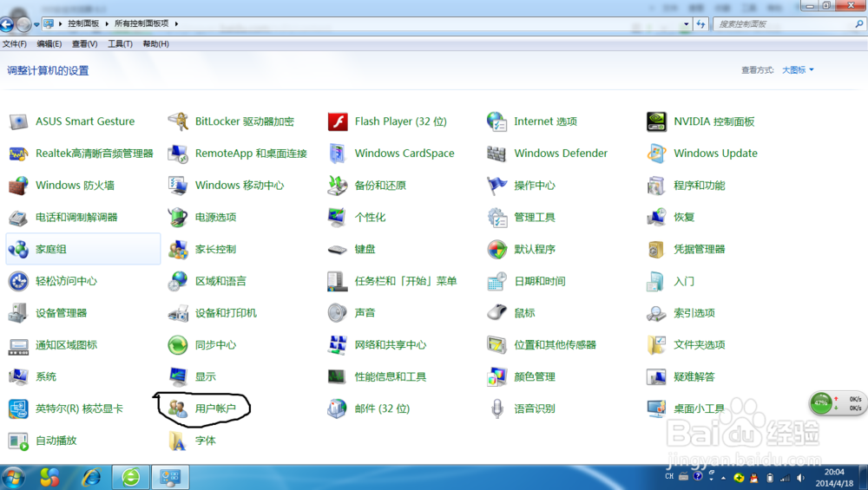The width and height of the screenshot is (868, 490).
Task: Focus the 搜索控制面板 search box
Action: [x=789, y=23]
